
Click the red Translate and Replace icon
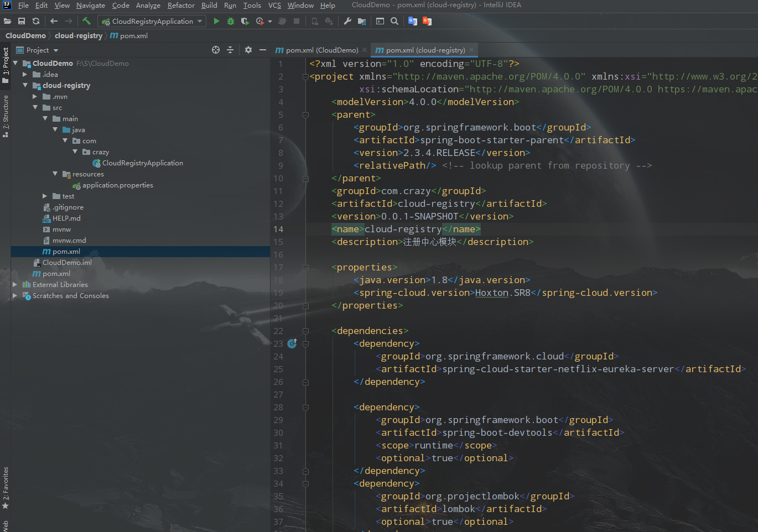click(x=427, y=21)
